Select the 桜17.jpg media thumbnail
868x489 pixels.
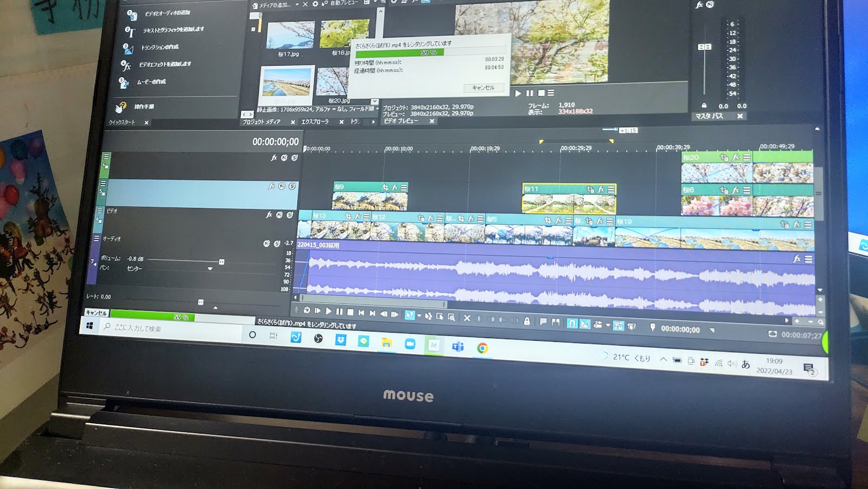pos(290,35)
